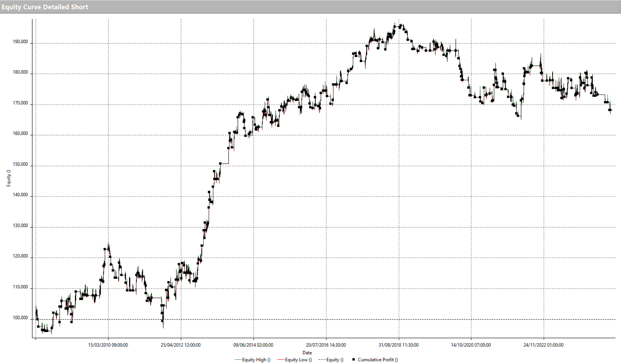The height and width of the screenshot is (364, 621).
Task: Click the 'Date' x-axis title
Action: click(x=307, y=352)
